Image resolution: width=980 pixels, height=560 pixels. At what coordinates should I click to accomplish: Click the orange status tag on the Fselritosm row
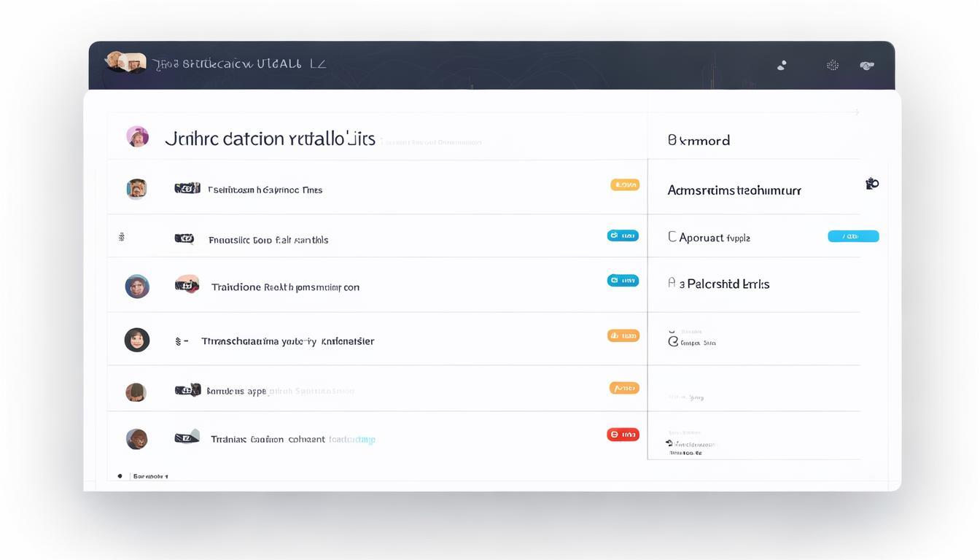625,185
